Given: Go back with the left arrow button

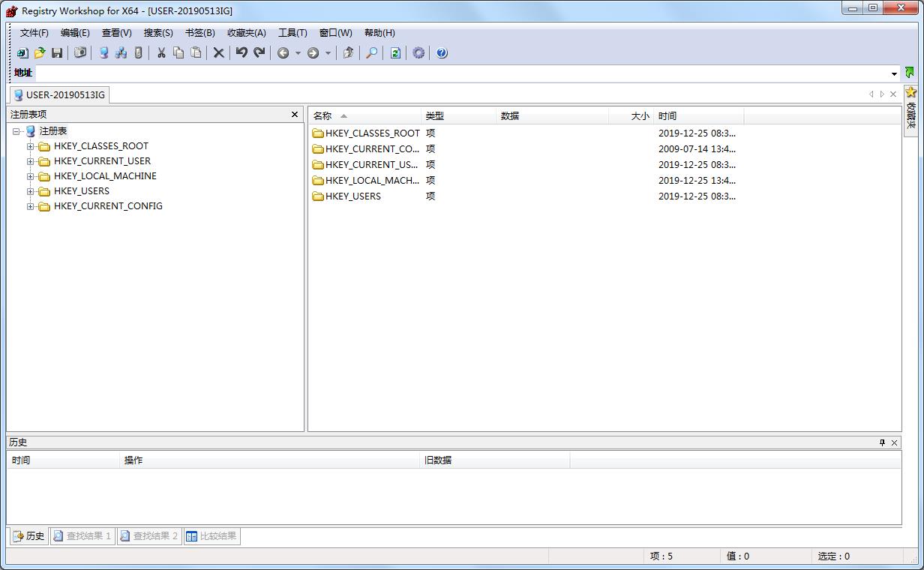Looking at the screenshot, I should tap(283, 53).
